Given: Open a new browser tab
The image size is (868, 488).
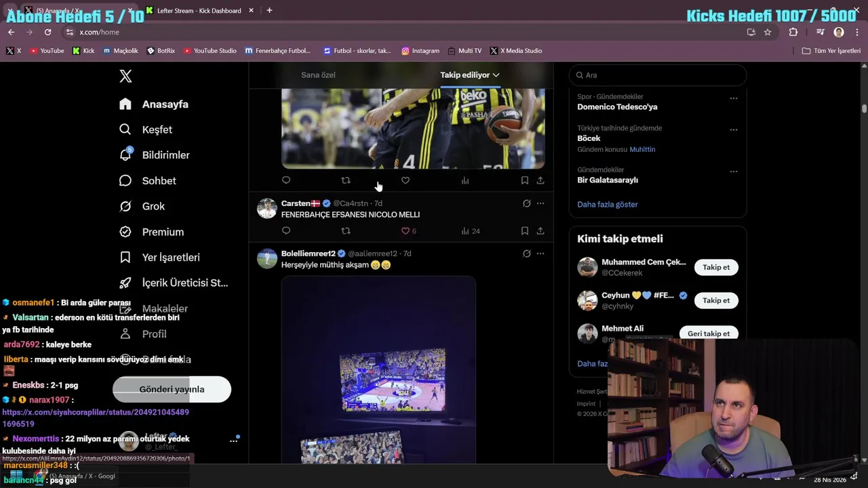Looking at the screenshot, I should (x=269, y=10).
